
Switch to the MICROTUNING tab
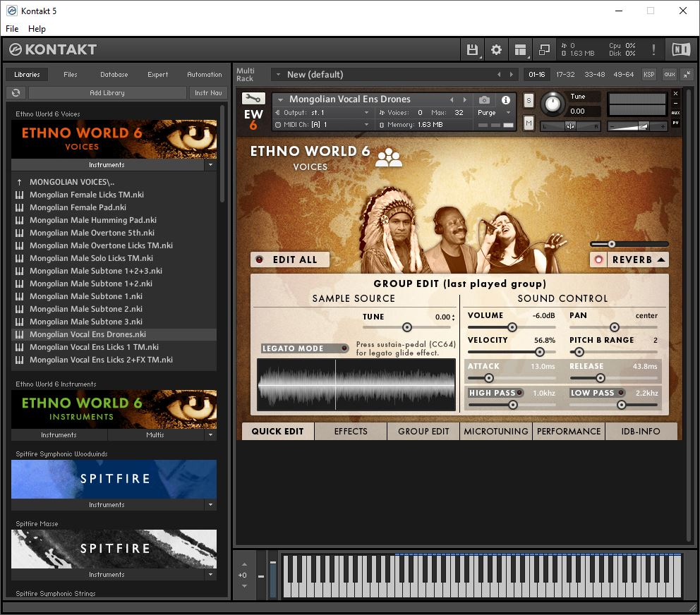click(495, 431)
